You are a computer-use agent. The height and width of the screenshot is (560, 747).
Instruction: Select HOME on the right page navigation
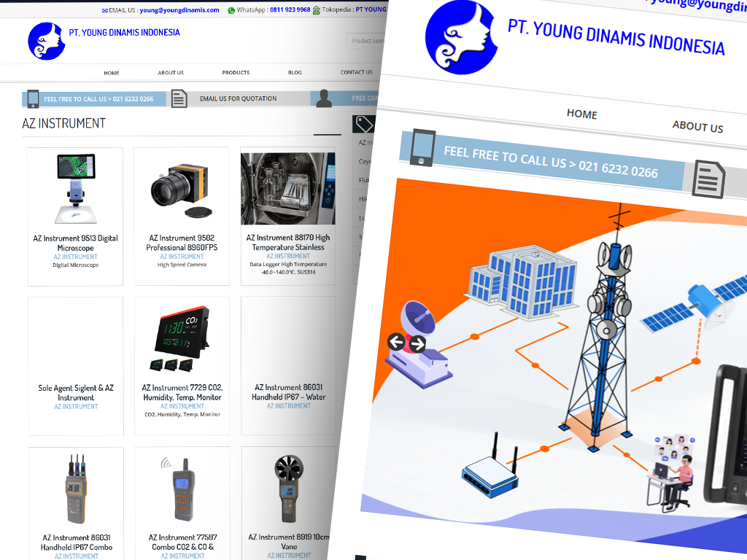[581, 114]
